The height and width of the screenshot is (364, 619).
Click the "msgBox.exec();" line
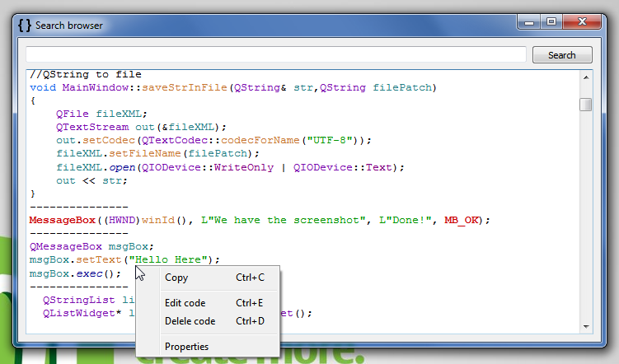[75, 273]
